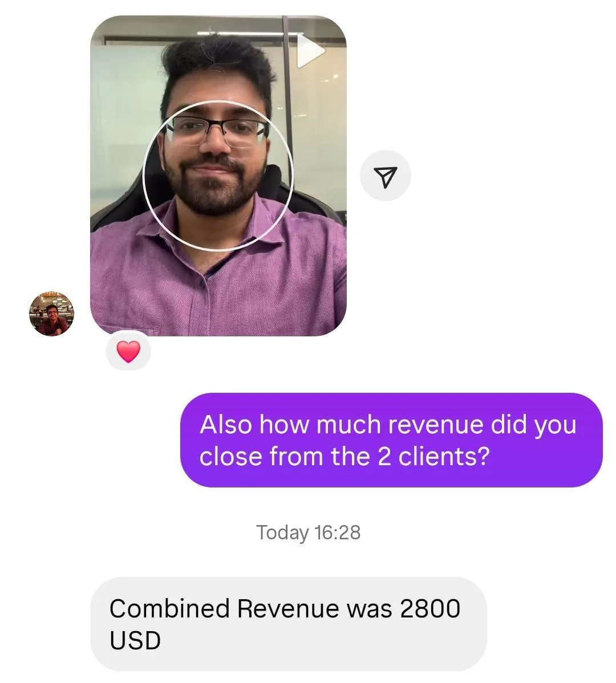Click the "2800" figure in the reply
This screenshot has width=616, height=683.
(x=430, y=608)
